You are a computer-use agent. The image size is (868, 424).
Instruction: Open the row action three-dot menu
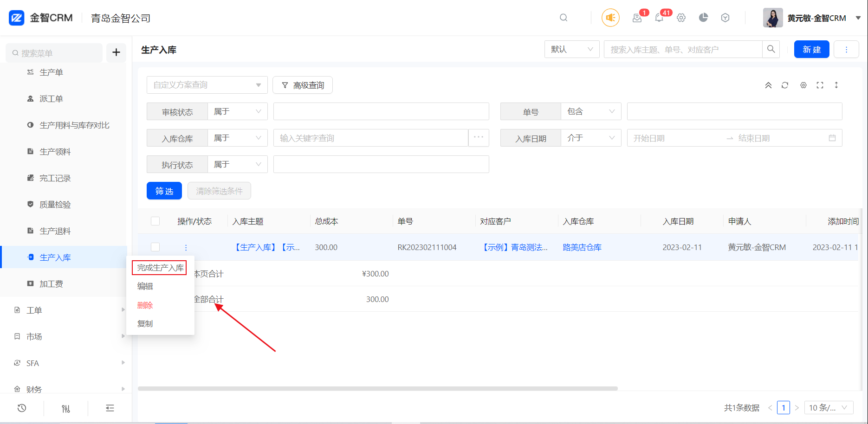click(186, 248)
